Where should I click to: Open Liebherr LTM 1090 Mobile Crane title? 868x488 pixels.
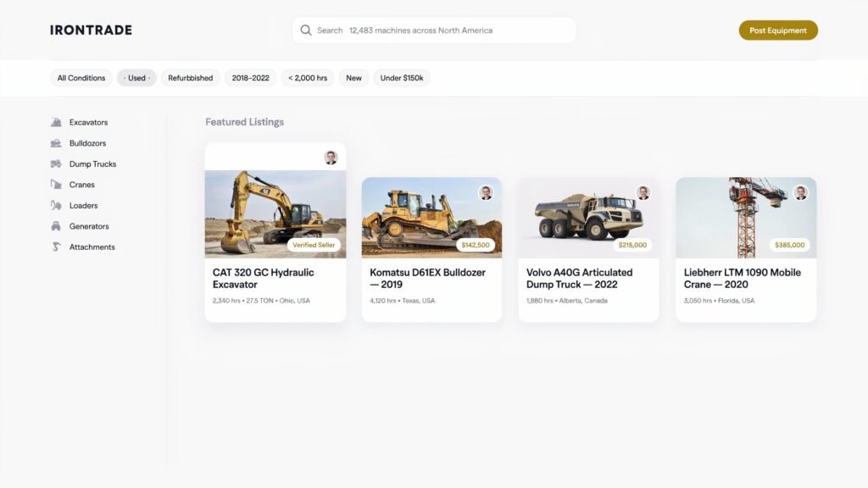click(743, 278)
